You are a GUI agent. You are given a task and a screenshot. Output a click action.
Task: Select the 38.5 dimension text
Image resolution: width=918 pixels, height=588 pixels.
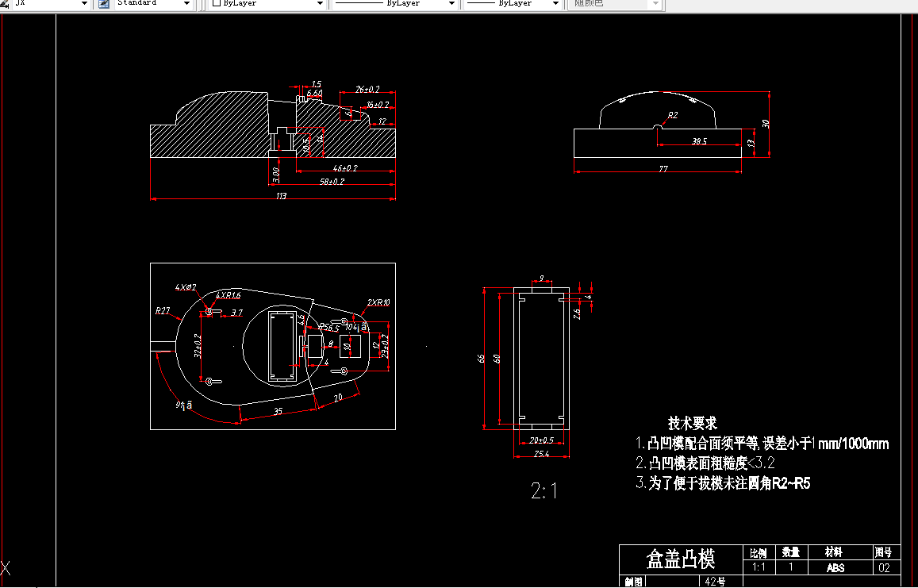click(x=699, y=141)
